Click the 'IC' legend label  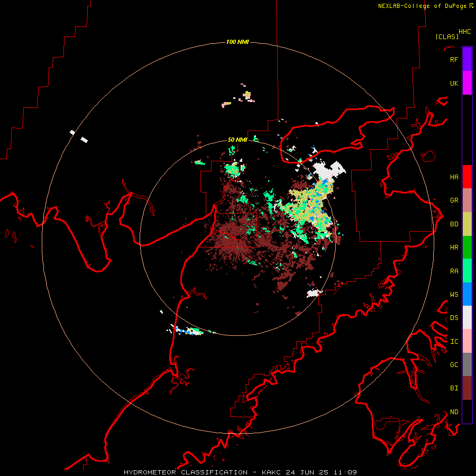click(x=454, y=342)
